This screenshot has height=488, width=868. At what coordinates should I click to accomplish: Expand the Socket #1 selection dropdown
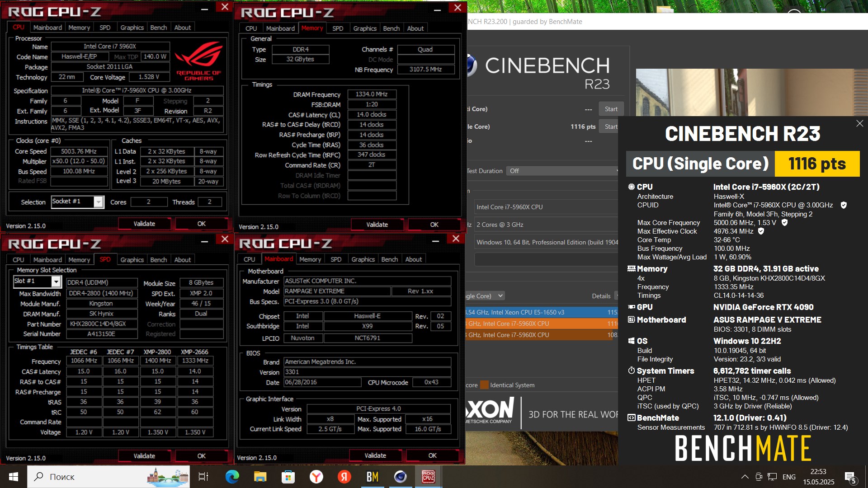[x=98, y=202]
